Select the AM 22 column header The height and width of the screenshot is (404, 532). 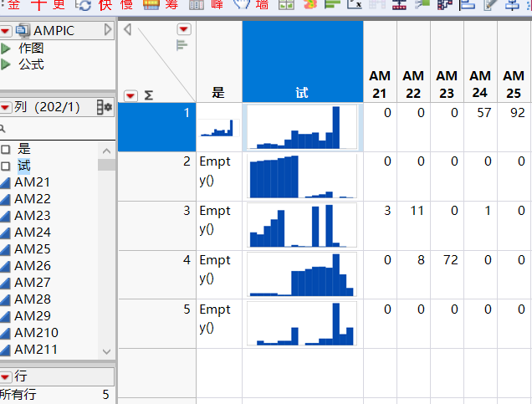[413, 61]
